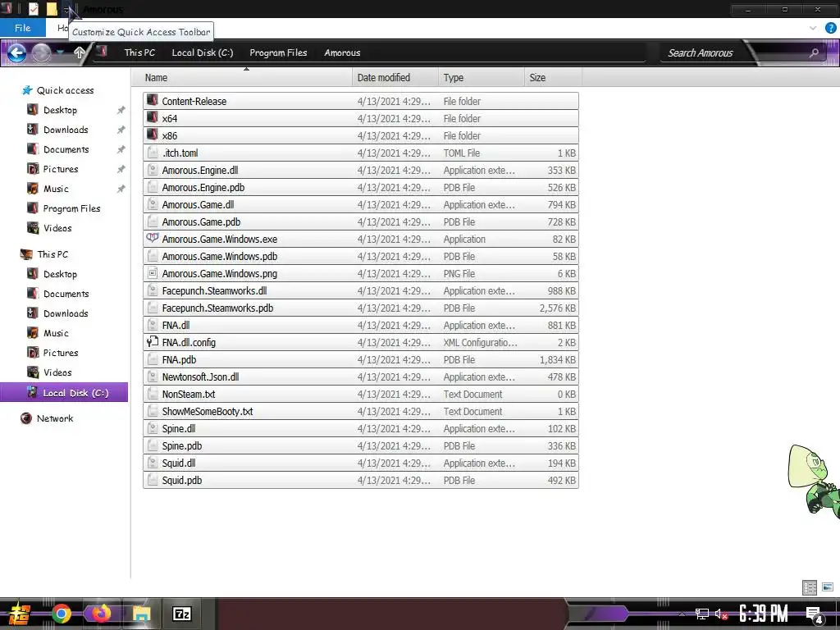The height and width of the screenshot is (630, 840).
Task: Open Downloads under Quick access
Action: (x=66, y=130)
